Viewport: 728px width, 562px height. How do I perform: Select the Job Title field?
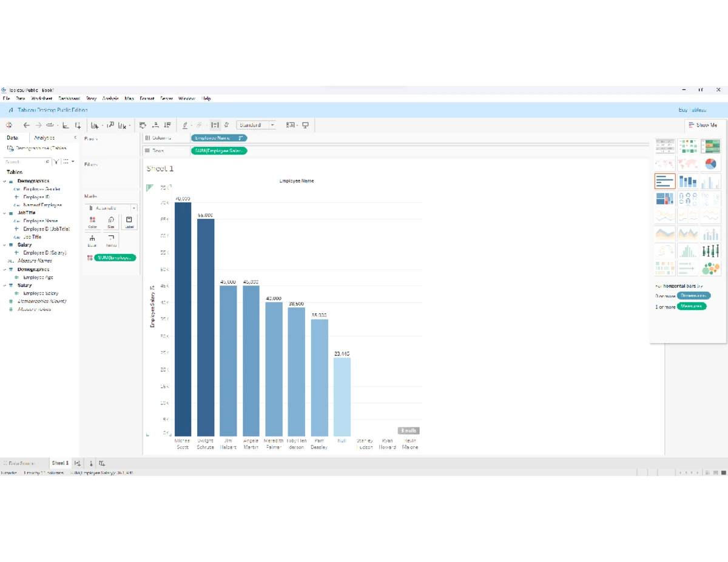pos(32,237)
